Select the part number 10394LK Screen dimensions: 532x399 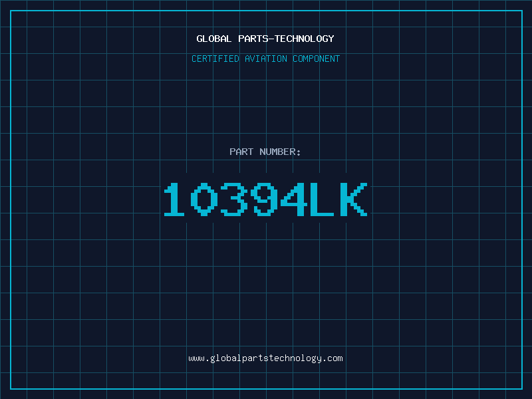[x=265, y=199]
